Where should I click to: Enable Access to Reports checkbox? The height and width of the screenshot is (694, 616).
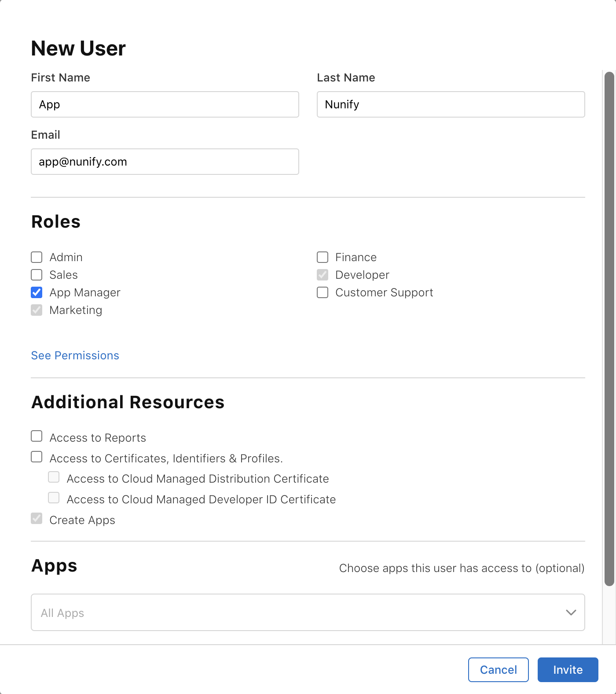coord(37,436)
